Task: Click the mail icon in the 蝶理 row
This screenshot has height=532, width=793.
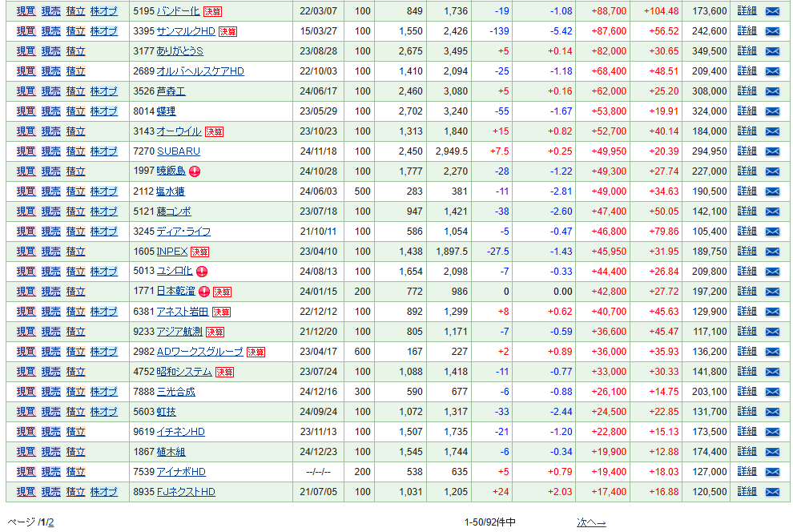Action: click(772, 111)
